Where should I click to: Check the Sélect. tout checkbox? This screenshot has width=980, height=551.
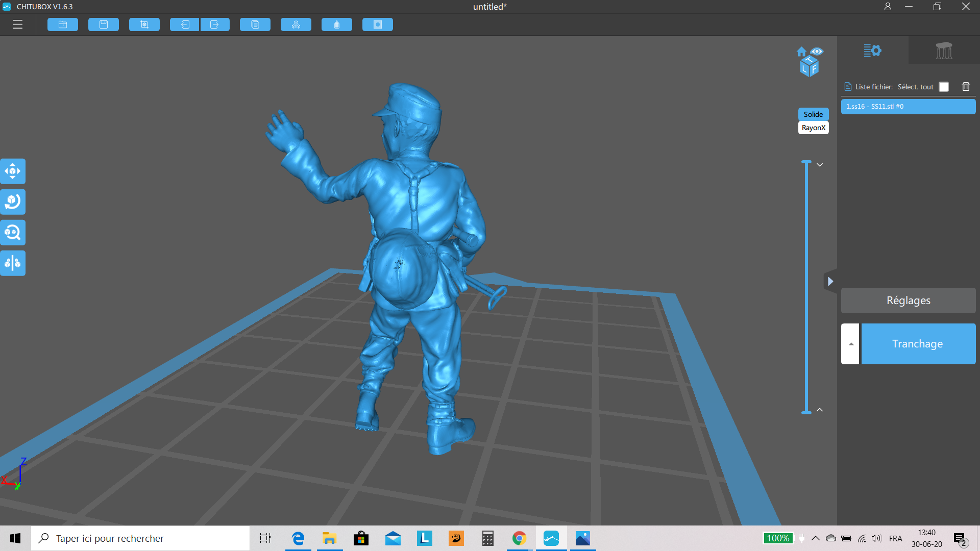click(944, 87)
